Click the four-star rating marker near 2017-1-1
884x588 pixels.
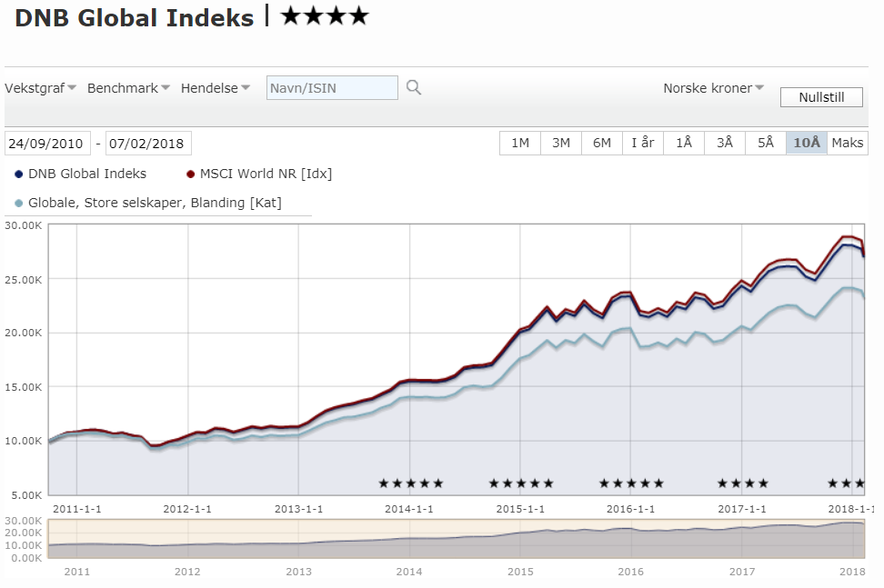coord(743,483)
